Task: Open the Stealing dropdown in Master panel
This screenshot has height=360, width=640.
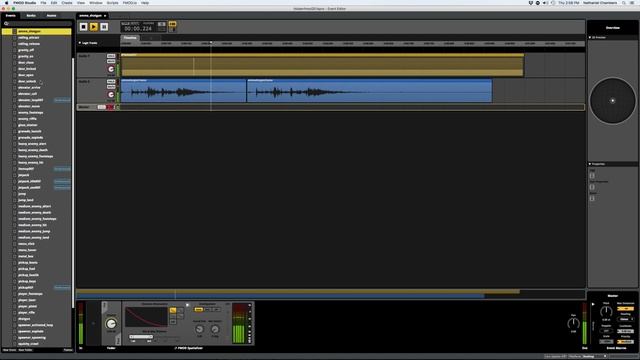Action: 625,319
